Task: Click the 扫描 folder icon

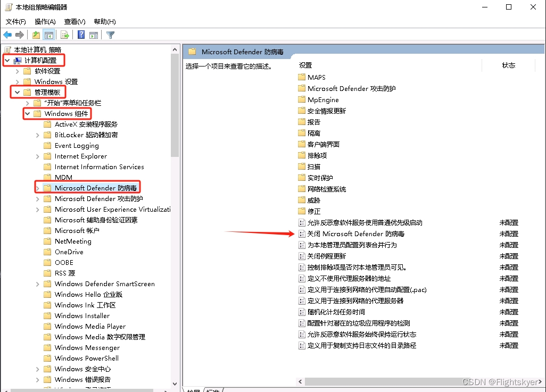Action: [302, 167]
